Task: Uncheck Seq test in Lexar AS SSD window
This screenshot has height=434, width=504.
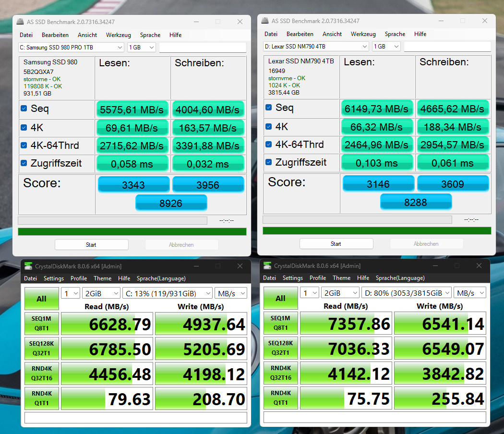Action: click(269, 108)
